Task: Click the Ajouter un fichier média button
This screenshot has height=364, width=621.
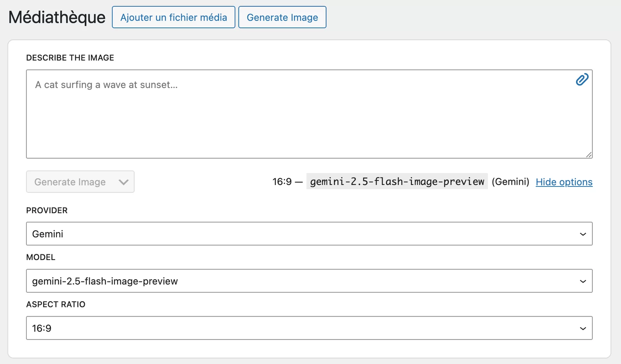Action: point(173,17)
